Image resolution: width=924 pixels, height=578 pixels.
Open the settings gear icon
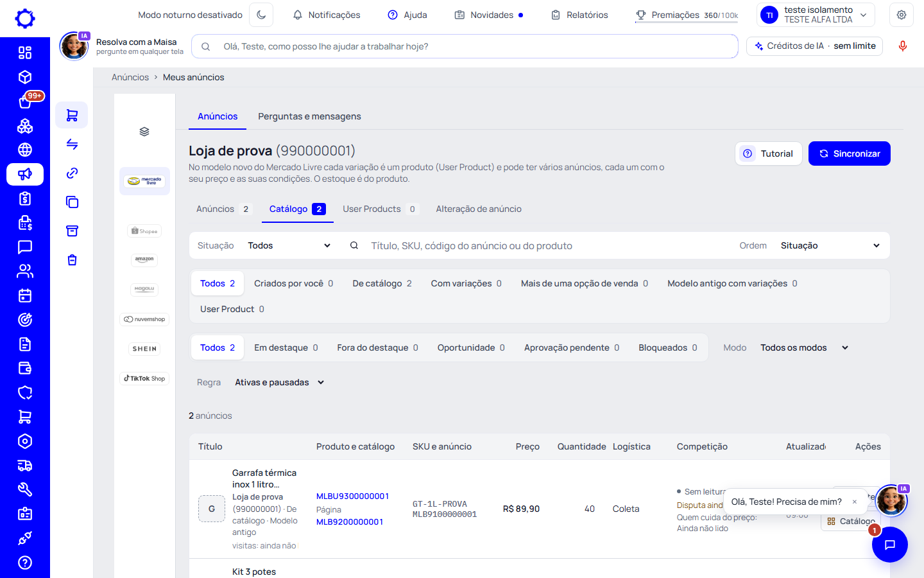902,15
